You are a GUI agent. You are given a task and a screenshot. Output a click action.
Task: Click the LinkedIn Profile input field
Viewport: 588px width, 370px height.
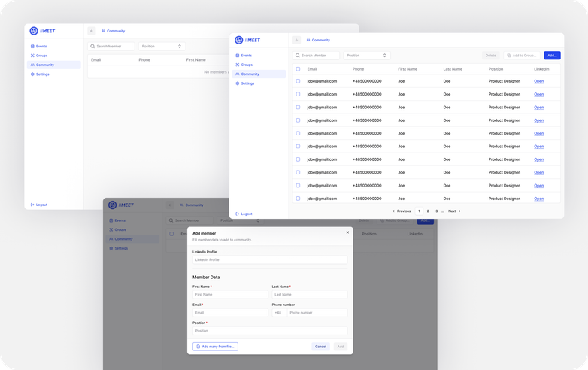[269, 259]
